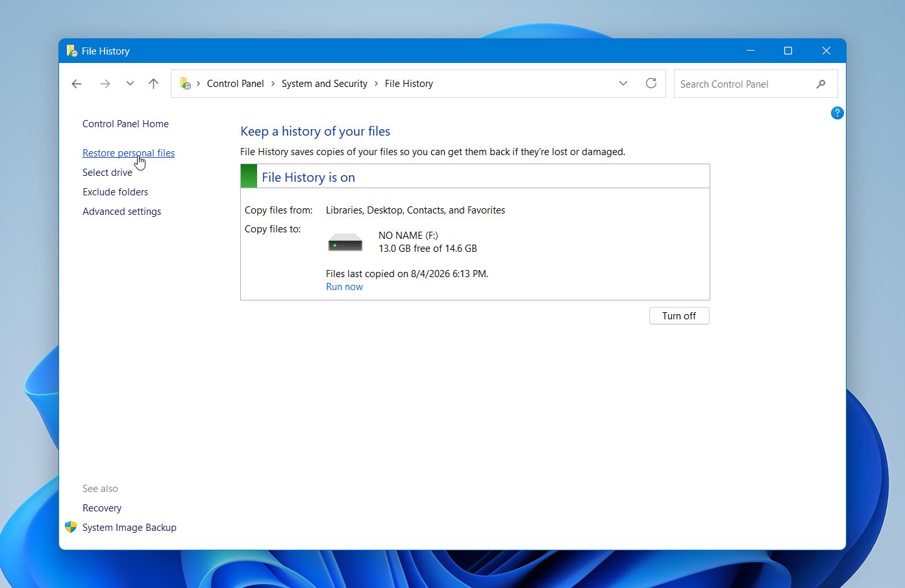
Task: Click the green File History status indicator
Action: (x=249, y=176)
